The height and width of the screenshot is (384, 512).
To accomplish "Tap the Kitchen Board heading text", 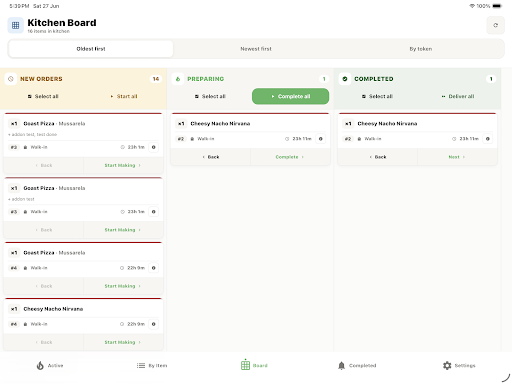I will [x=62, y=23].
